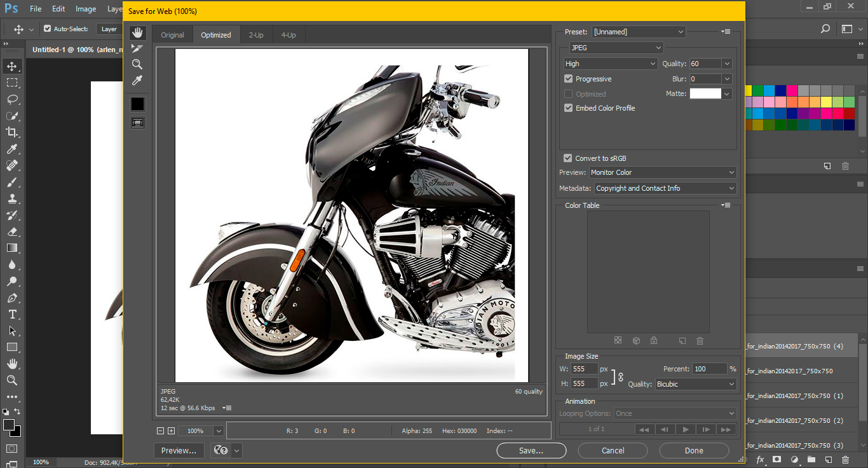
Task: Open the Bicubic resample quality dropdown
Action: click(696, 384)
